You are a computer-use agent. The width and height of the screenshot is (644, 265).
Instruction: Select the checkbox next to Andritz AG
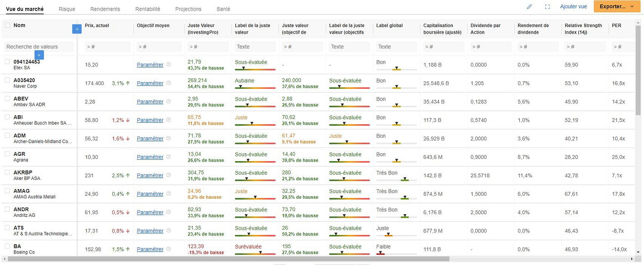7,209
